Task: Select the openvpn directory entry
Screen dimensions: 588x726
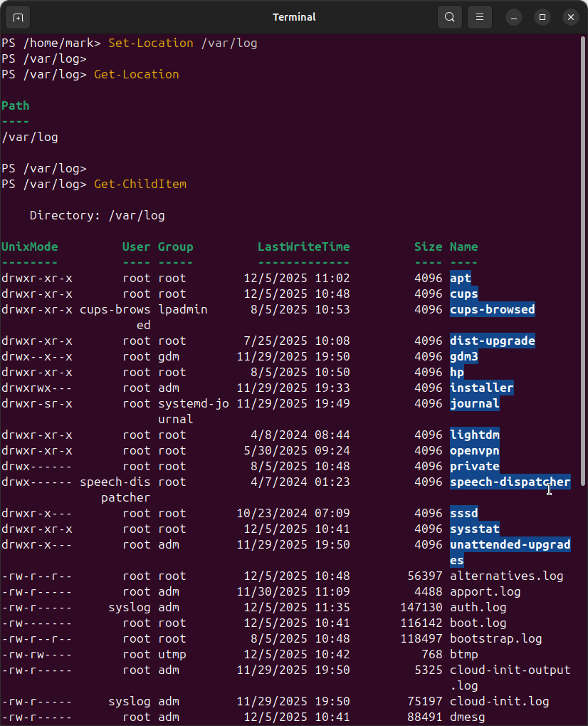Action: pos(474,450)
